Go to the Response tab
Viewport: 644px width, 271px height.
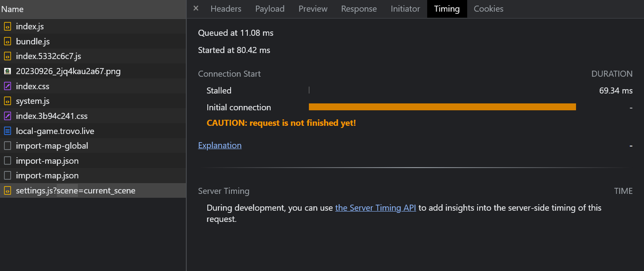(359, 9)
